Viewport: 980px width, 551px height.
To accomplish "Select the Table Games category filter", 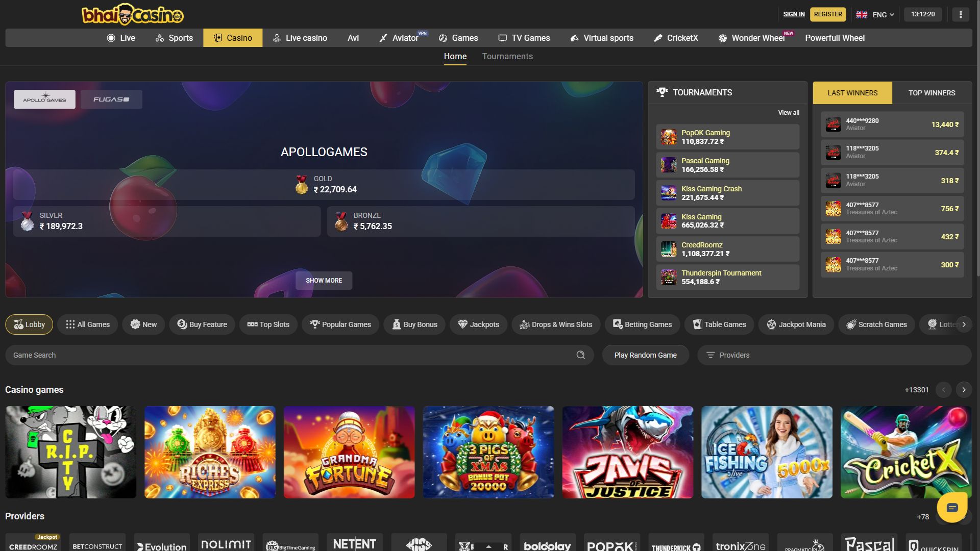I will pos(719,324).
